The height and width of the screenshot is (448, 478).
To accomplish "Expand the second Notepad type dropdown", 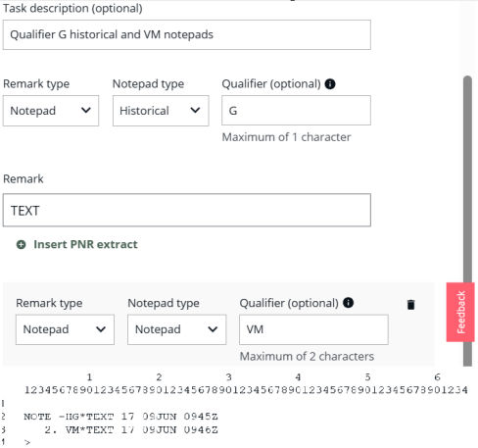I will click(x=176, y=329).
